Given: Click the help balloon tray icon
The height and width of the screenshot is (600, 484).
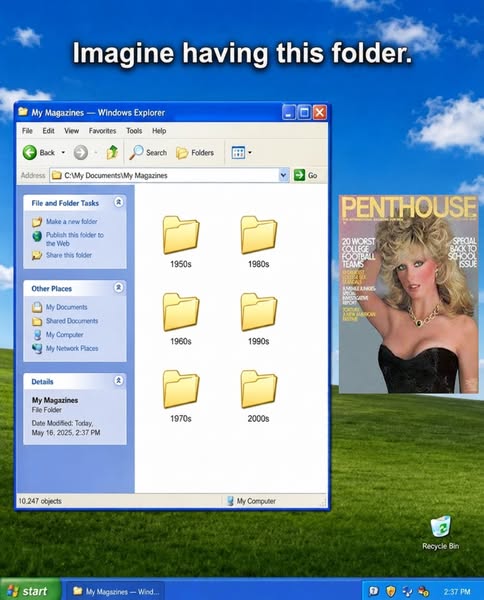Looking at the screenshot, I should click(373, 591).
